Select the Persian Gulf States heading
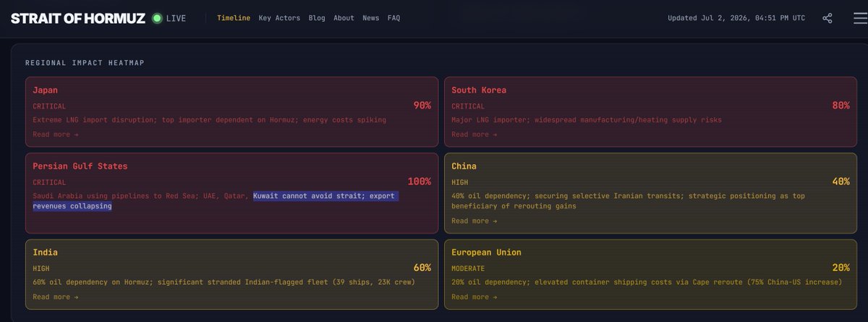The image size is (868, 322). (x=80, y=166)
